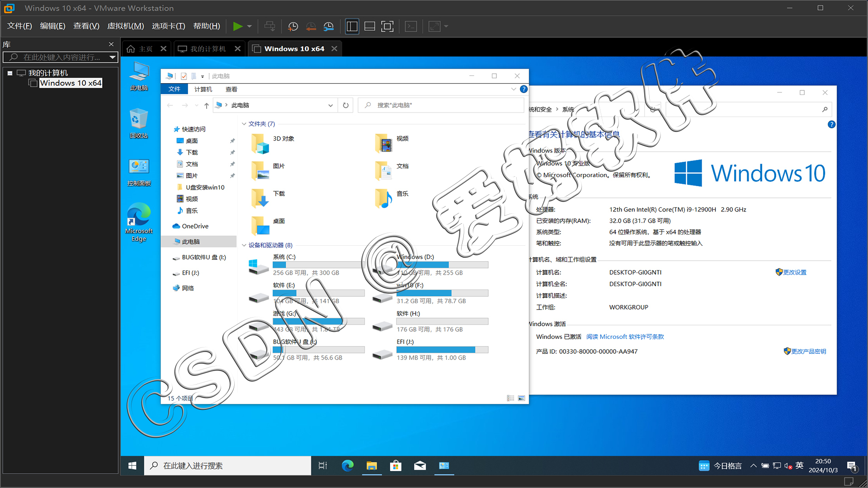Go up one folder level arrow
Screen dimensions: 868x488
click(206, 105)
